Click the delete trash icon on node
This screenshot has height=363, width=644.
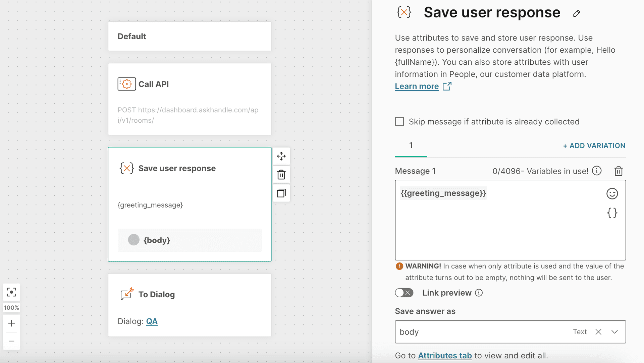281,174
